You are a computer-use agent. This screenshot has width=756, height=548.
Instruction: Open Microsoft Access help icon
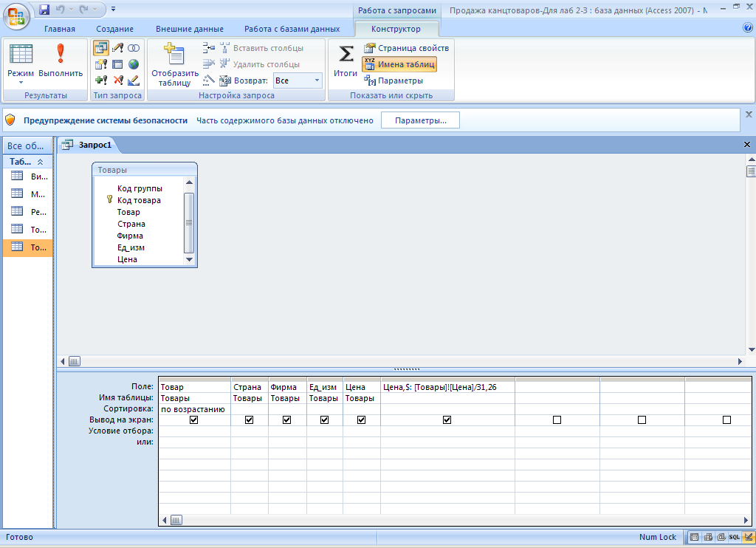(x=748, y=28)
